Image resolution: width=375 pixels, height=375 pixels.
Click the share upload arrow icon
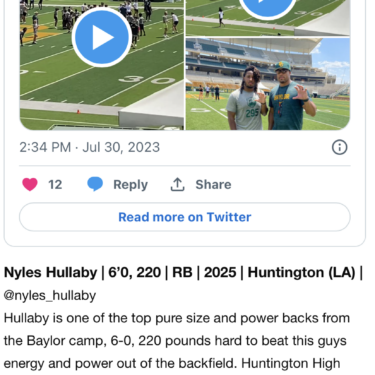177,184
